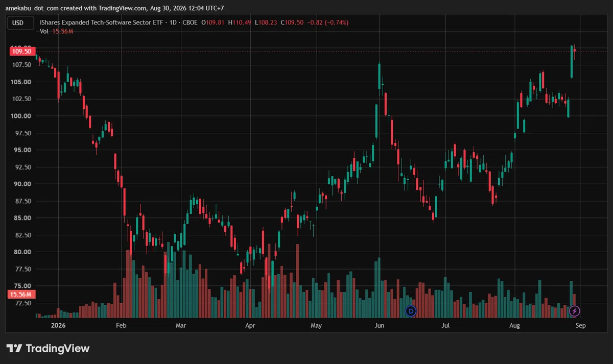The height and width of the screenshot is (364, 613).
Task: Click the 82.50 price axis label
Action: coord(22,235)
